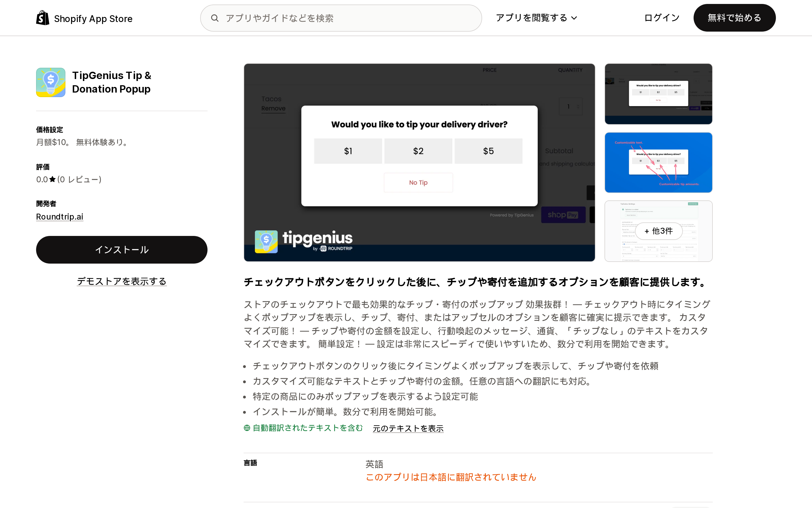
Task: Click the 言語 label
Action: pos(250,463)
